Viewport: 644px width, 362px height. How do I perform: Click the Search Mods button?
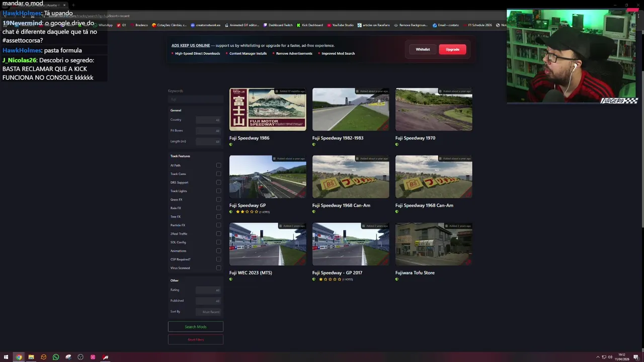coord(196,327)
